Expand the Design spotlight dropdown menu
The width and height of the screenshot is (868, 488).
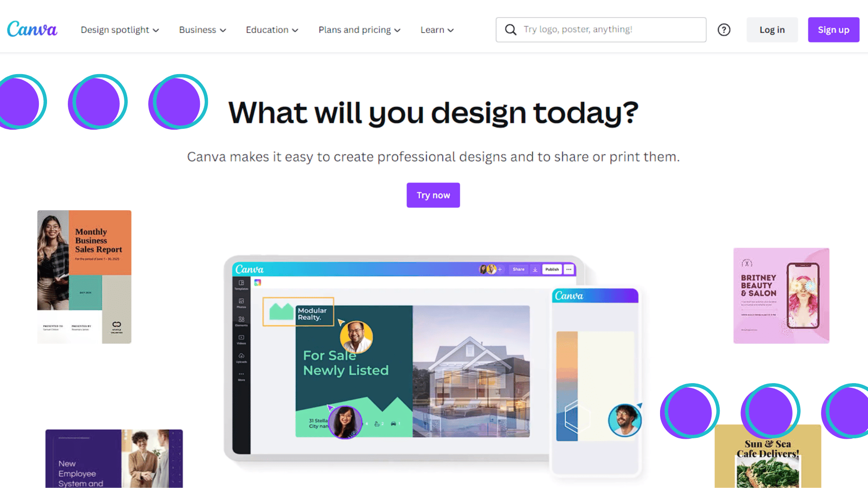119,29
